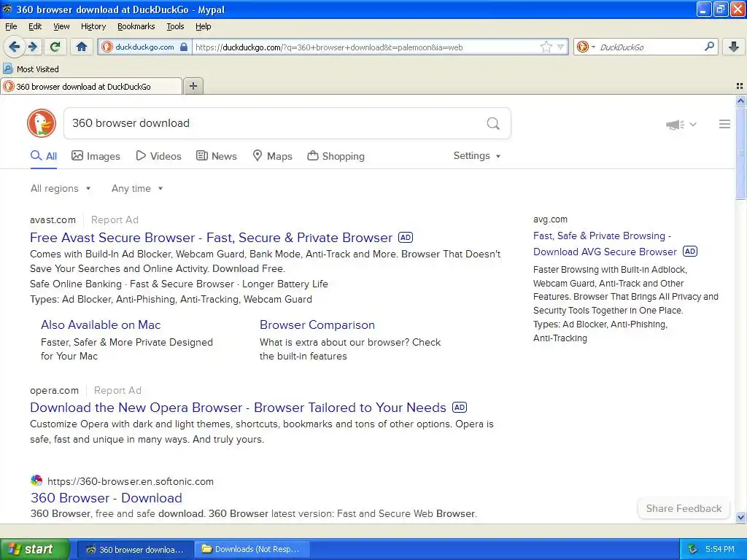This screenshot has width=747, height=560.
Task: Open the History menu
Action: tap(93, 26)
